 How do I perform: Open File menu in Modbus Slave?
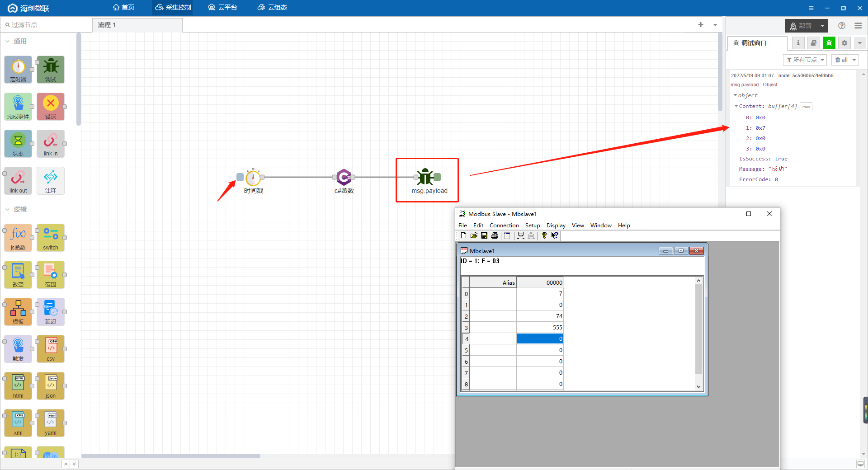tap(462, 225)
